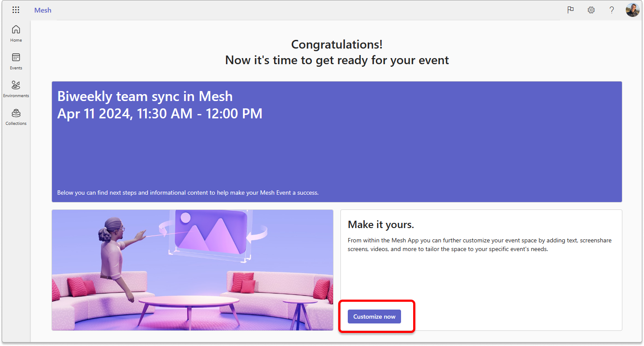Open the help question mark icon
644x346 pixels.
pos(612,10)
